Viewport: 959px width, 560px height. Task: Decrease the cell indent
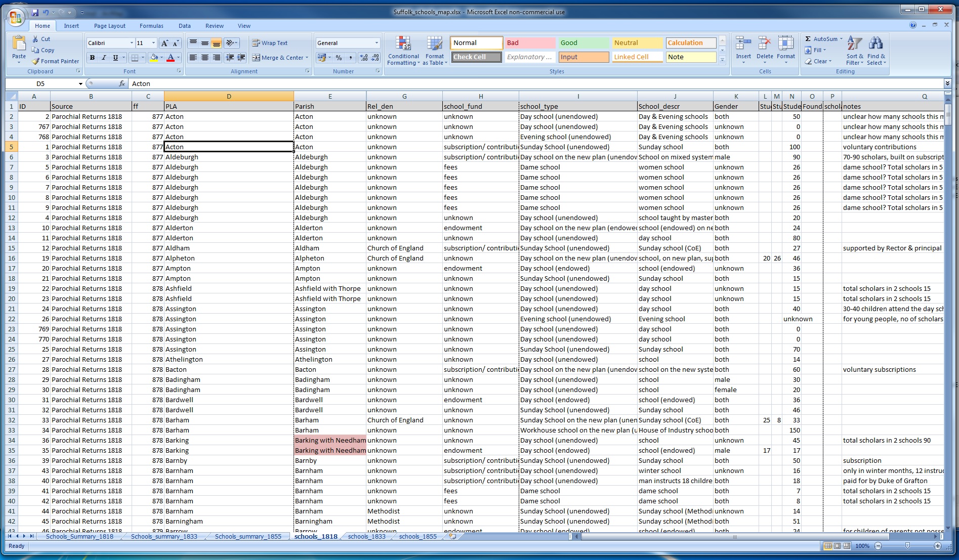tap(230, 58)
